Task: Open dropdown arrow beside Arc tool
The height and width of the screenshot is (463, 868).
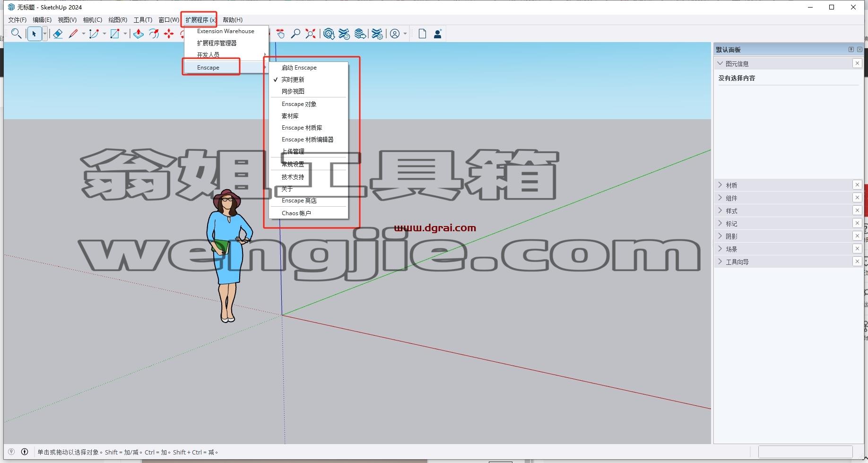Action: (x=104, y=34)
